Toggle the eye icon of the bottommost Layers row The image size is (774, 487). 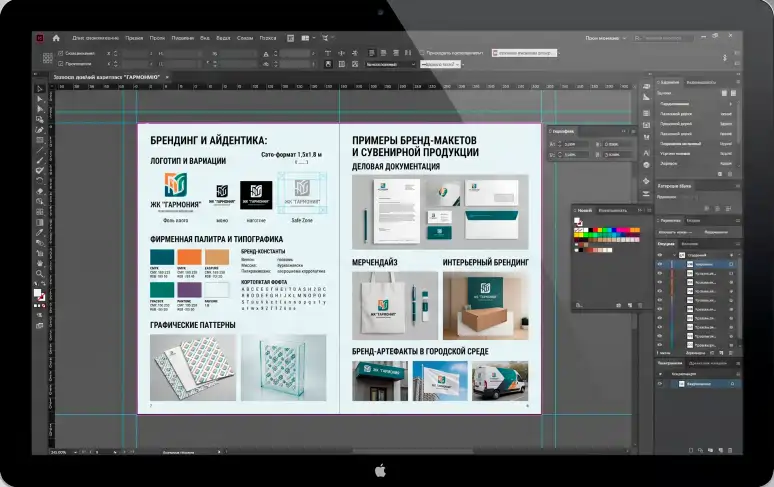coord(659,345)
